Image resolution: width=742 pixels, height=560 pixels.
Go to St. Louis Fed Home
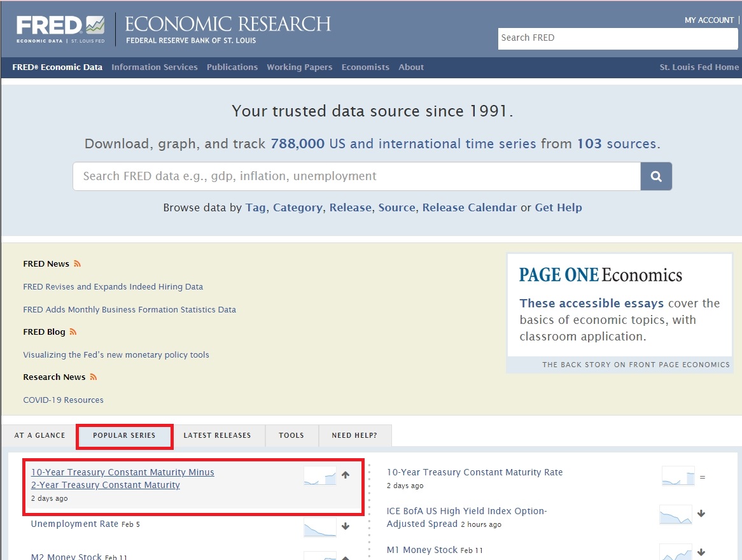coord(699,67)
